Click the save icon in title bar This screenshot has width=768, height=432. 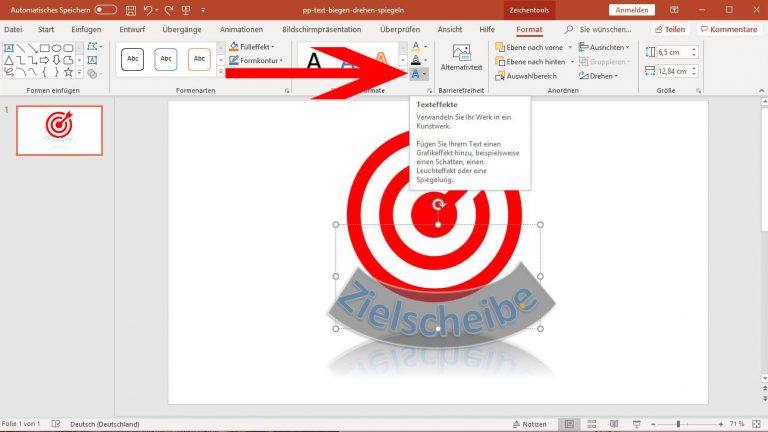[x=132, y=10]
